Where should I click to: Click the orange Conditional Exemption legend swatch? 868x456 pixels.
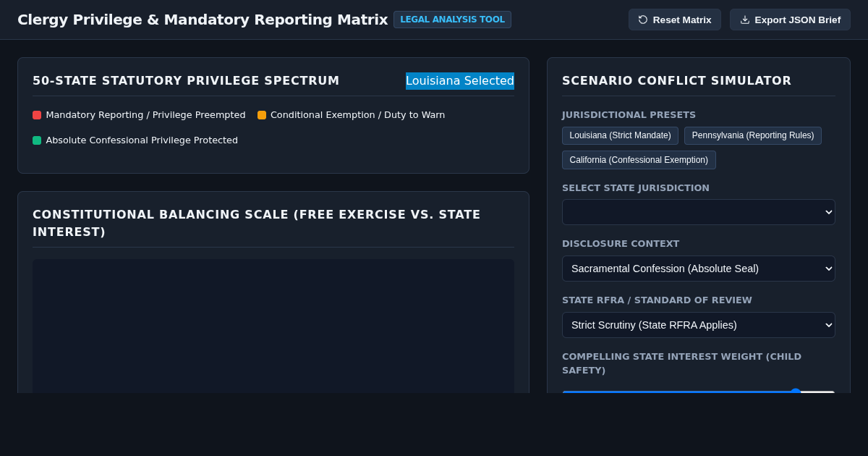point(262,115)
